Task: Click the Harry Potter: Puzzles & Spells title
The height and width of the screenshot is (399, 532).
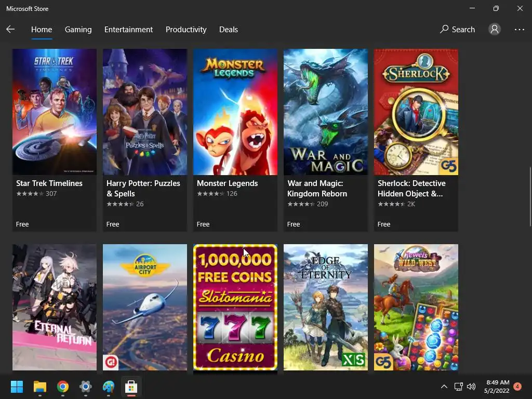Action: coord(143,188)
